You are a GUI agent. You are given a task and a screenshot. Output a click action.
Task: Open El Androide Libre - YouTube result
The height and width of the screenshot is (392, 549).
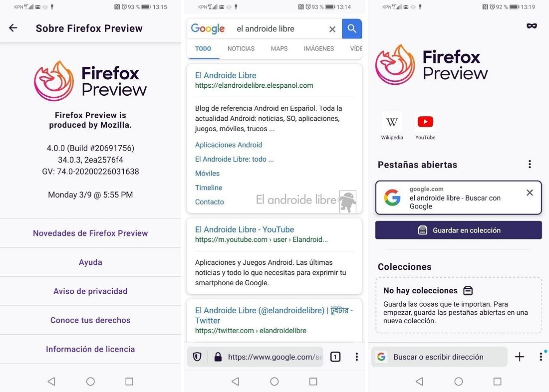245,229
